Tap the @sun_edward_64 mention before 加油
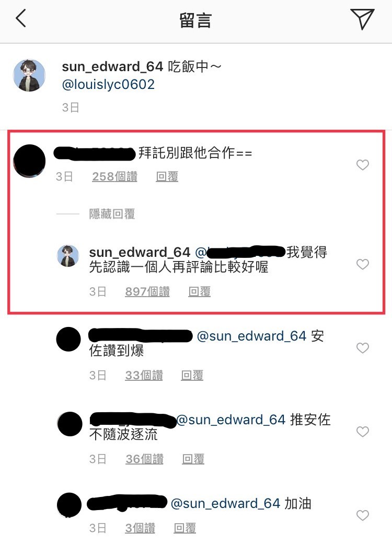This screenshot has height=554, width=392. (225, 503)
